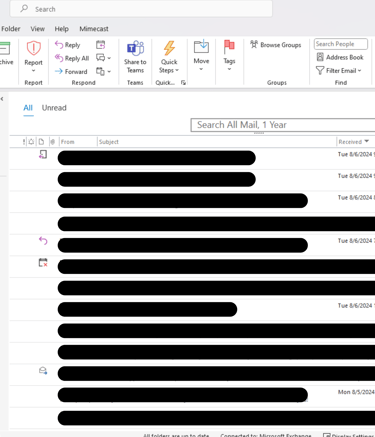Select the message received Mon 8/5/2024
375x437 pixels.
click(x=192, y=396)
